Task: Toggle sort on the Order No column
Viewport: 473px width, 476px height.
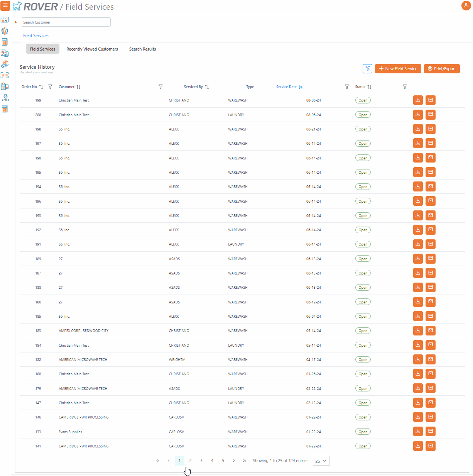Action: coord(41,86)
